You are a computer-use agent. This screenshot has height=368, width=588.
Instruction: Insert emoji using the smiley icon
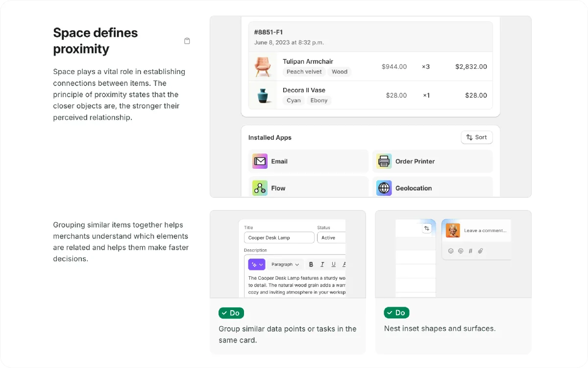451,251
